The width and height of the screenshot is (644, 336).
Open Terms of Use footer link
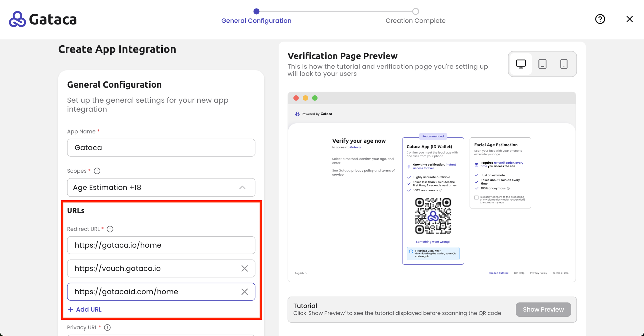[560, 273]
